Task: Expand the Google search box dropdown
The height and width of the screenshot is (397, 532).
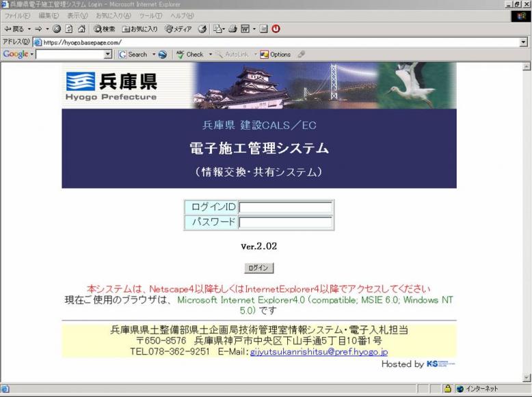Action: click(x=109, y=55)
